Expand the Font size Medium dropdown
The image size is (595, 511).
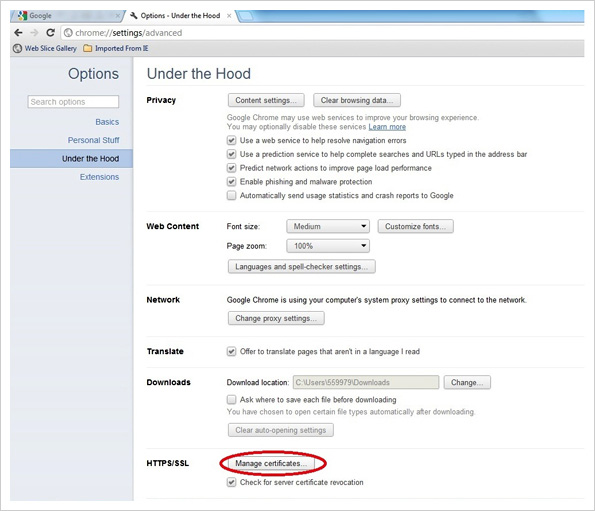tap(328, 226)
